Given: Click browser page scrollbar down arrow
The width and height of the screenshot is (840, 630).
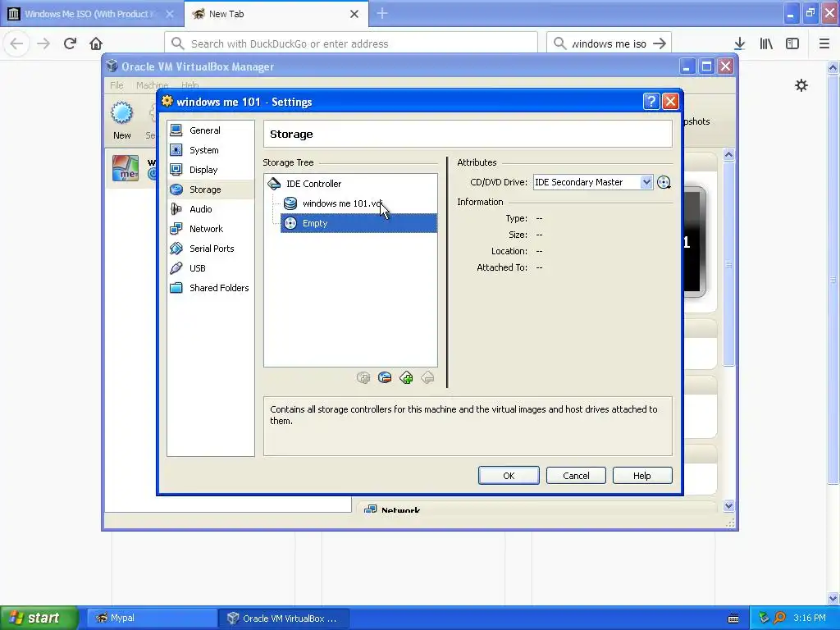Looking at the screenshot, I should pyautogui.click(x=833, y=598).
